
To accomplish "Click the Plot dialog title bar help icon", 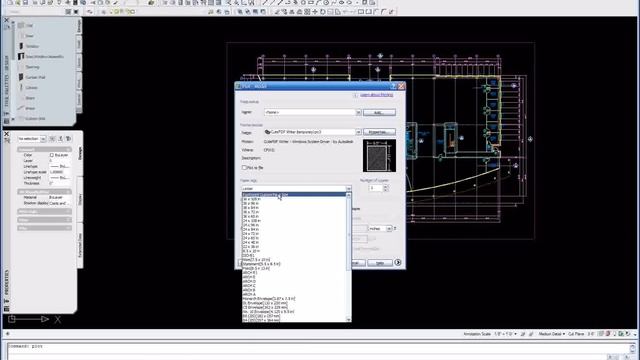I will tap(393, 86).
